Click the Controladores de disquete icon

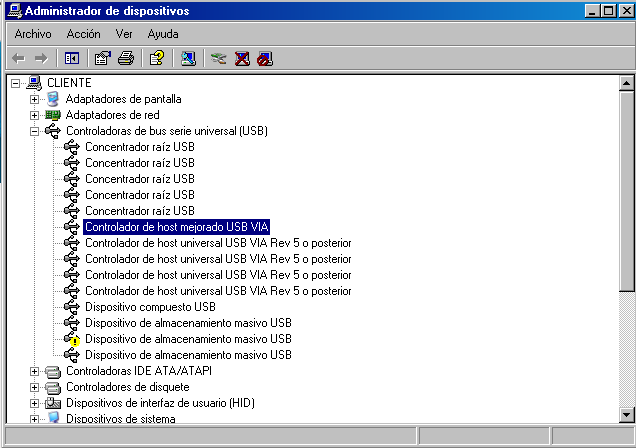[53, 387]
